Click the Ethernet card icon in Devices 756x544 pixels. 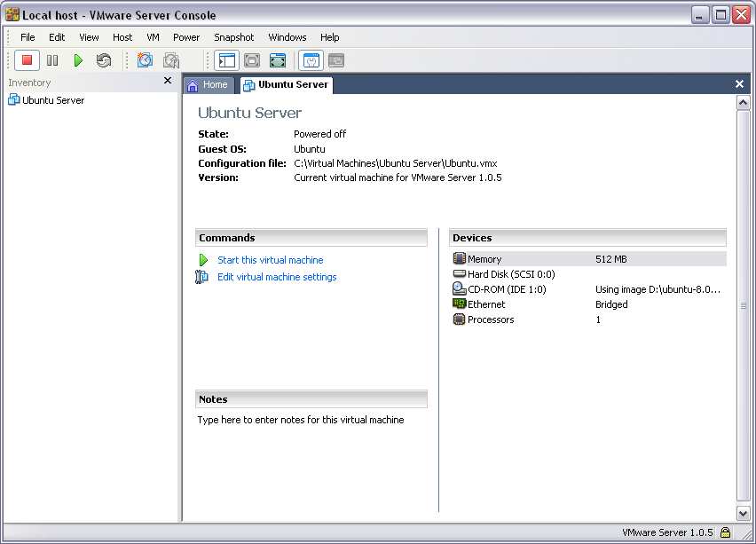459,304
